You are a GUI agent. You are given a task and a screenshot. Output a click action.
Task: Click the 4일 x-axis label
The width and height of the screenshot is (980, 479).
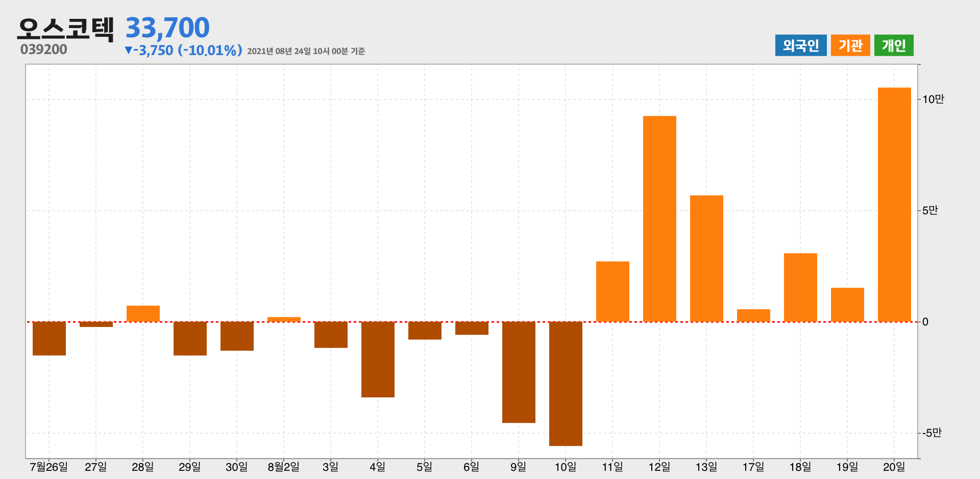click(x=378, y=467)
